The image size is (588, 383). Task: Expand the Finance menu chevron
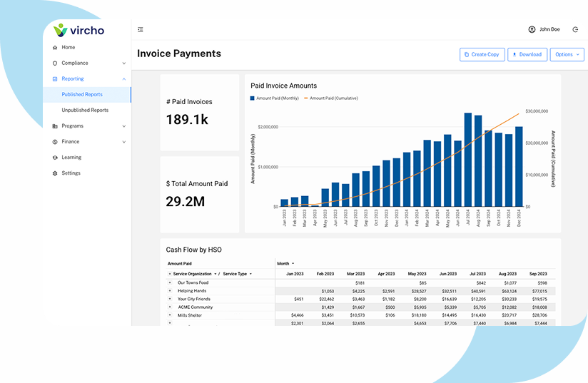[x=123, y=142]
